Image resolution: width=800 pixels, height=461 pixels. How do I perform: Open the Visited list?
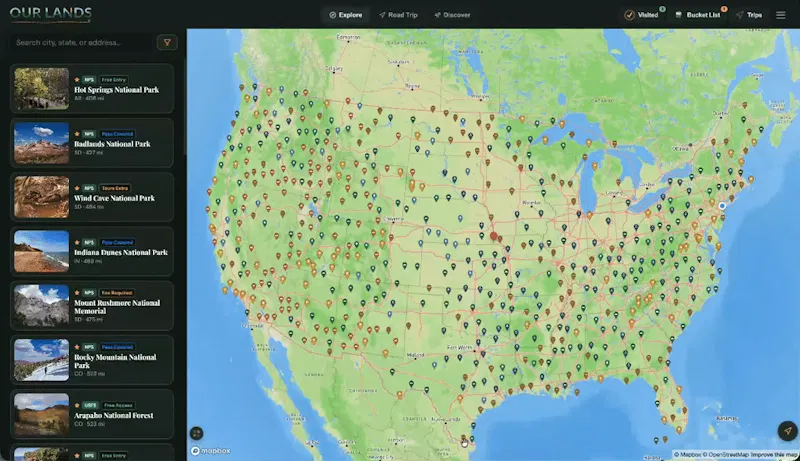(642, 15)
